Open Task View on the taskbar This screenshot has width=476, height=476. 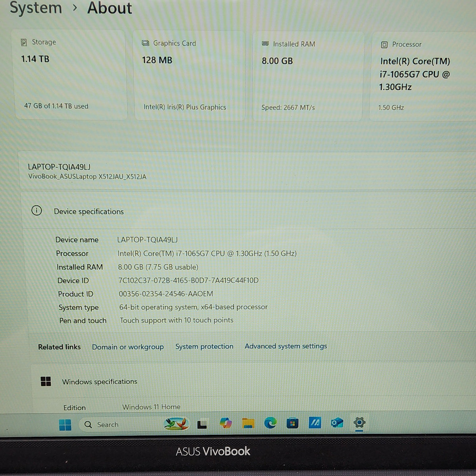[202, 424]
